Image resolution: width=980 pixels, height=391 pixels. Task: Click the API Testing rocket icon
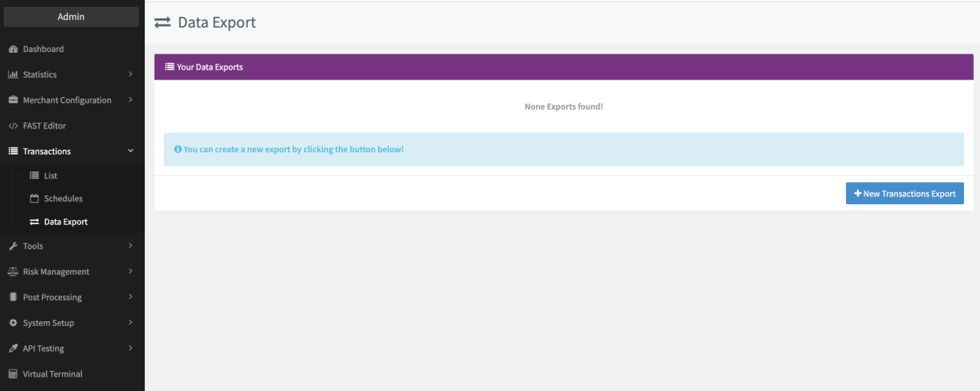[13, 348]
